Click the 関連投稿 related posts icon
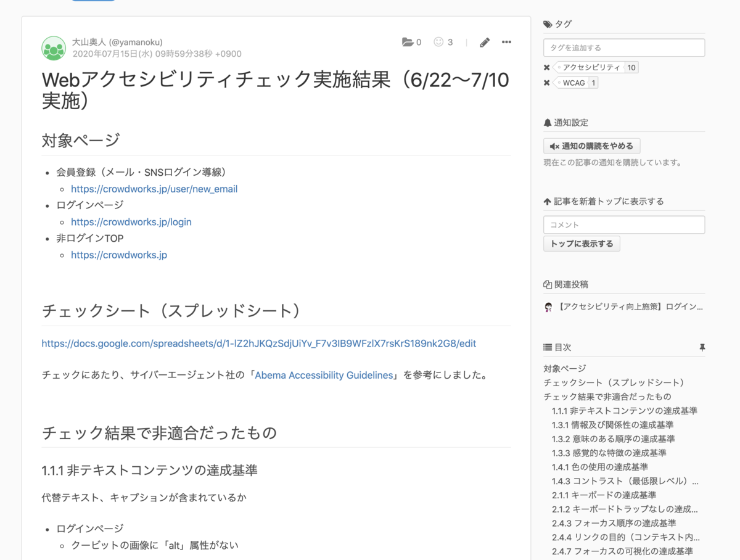This screenshot has height=560, width=740. pos(547,284)
